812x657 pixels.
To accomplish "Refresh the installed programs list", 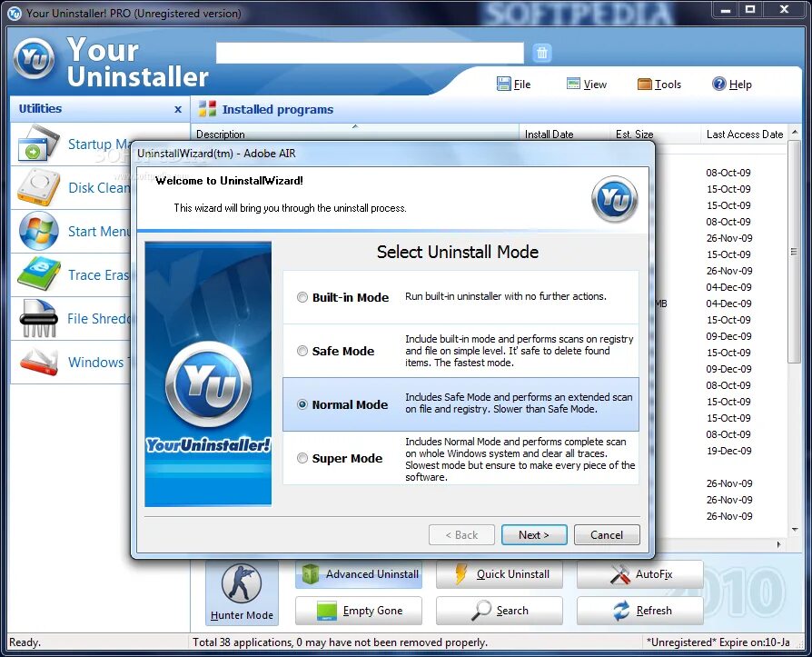I will click(x=640, y=611).
